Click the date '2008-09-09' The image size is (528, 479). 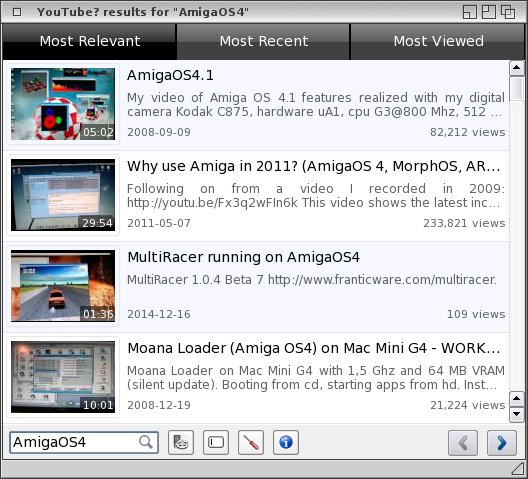[x=159, y=132]
